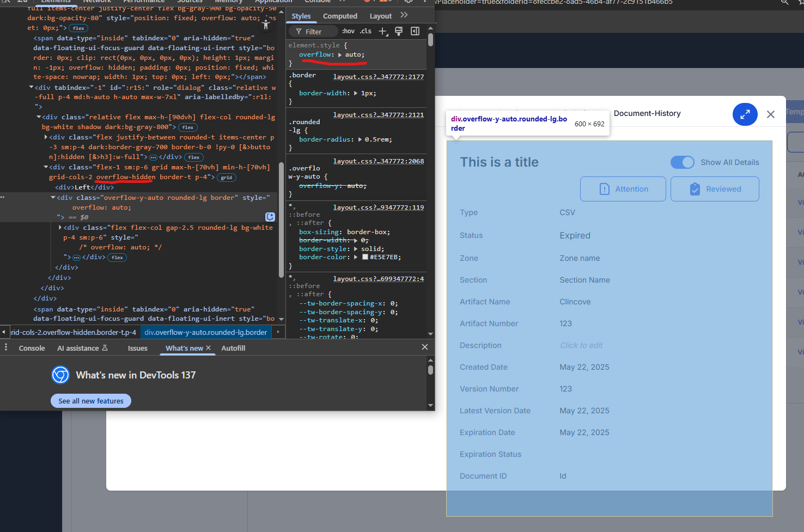Click the Elements tree scrollbar thumb

coord(281,219)
